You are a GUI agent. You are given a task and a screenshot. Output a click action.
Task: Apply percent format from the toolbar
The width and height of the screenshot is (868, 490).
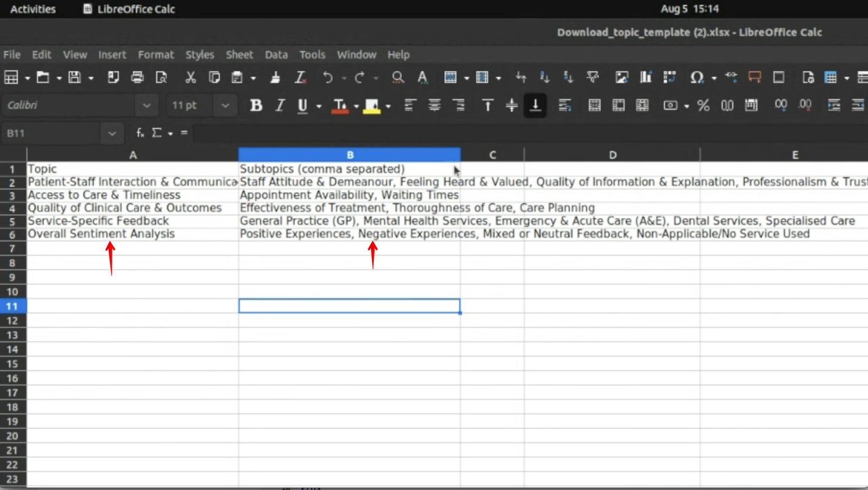point(703,105)
